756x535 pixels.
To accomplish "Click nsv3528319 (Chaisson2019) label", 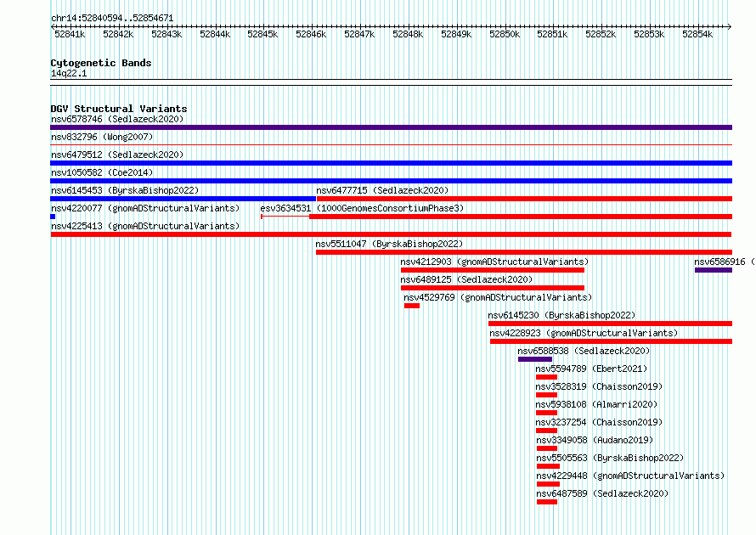I will click(x=599, y=386).
